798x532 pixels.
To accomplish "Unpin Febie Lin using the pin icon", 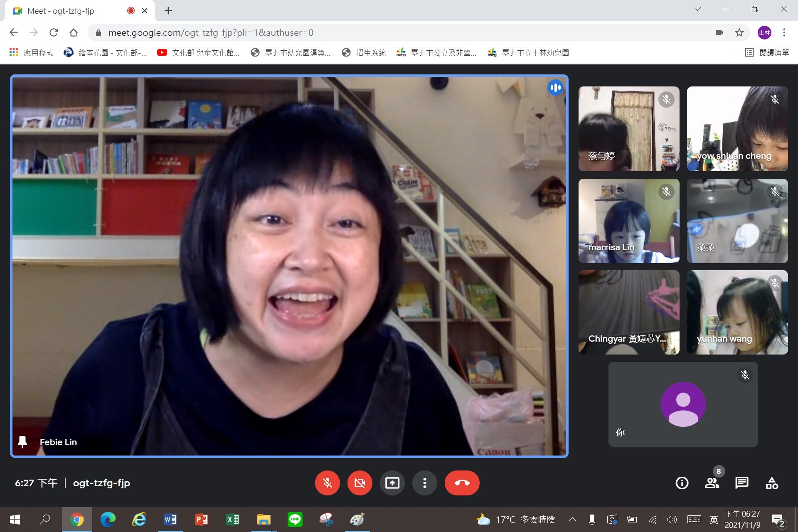I will (x=22, y=442).
